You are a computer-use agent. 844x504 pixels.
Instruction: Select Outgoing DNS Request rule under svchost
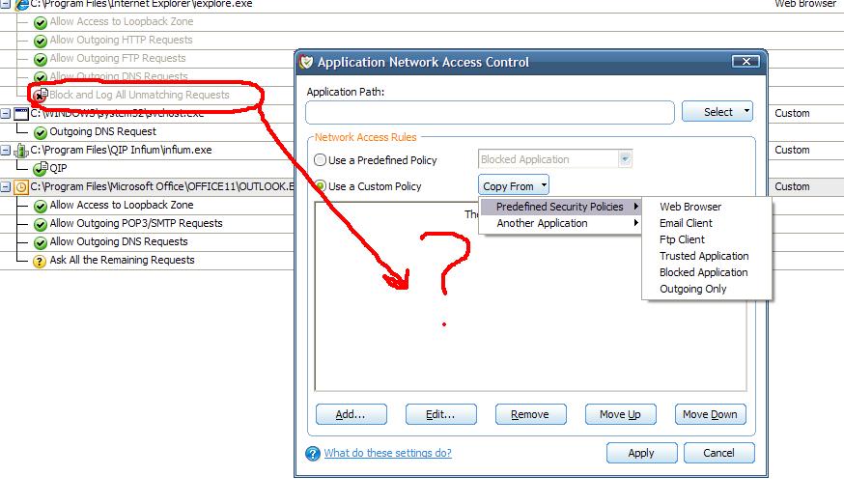coord(102,132)
